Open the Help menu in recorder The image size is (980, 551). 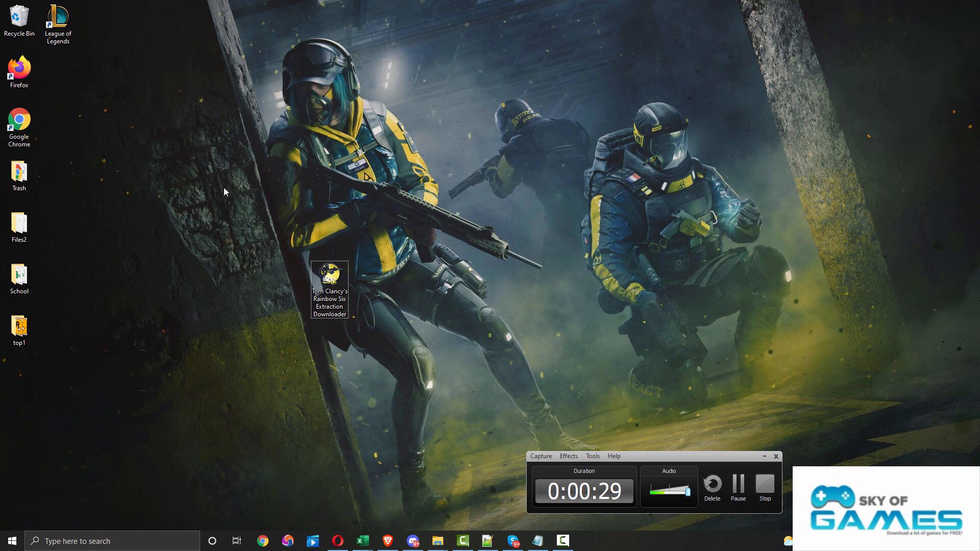tap(614, 456)
